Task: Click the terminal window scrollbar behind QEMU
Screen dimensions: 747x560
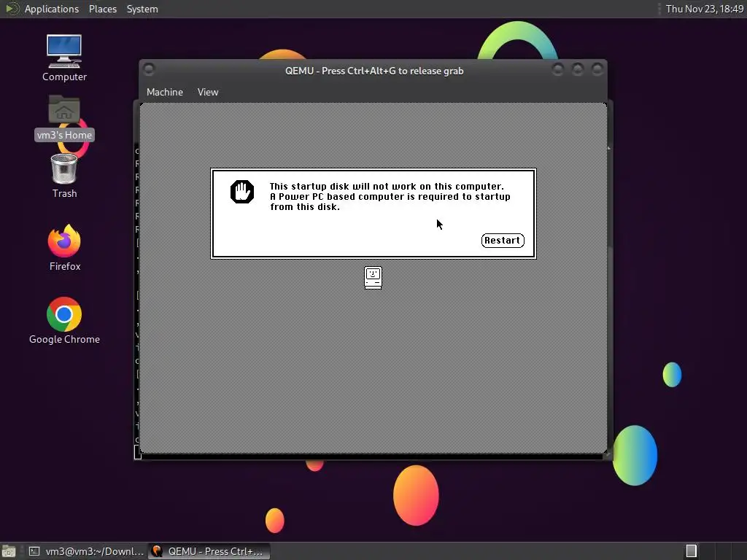Action: [610, 300]
